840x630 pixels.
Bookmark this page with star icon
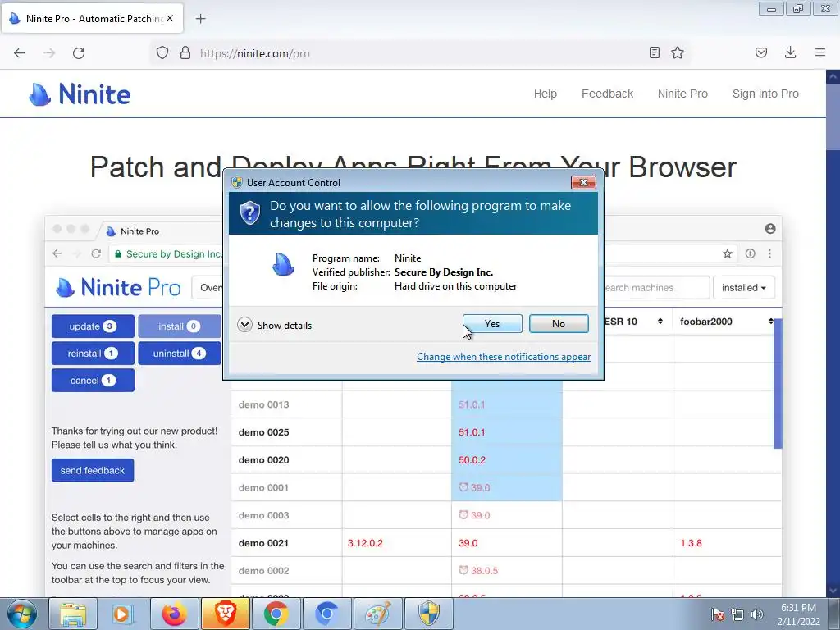pyautogui.click(x=678, y=52)
